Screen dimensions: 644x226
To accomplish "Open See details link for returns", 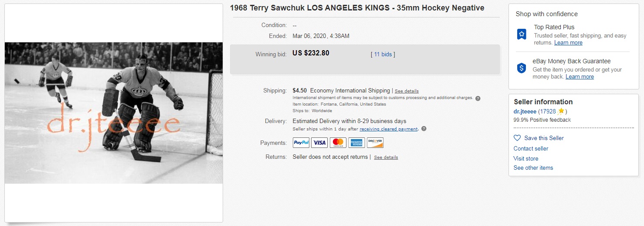I will tap(386, 158).
